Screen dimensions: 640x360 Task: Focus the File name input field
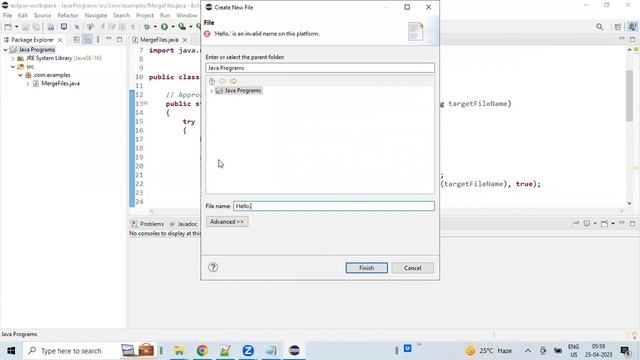tap(333, 206)
